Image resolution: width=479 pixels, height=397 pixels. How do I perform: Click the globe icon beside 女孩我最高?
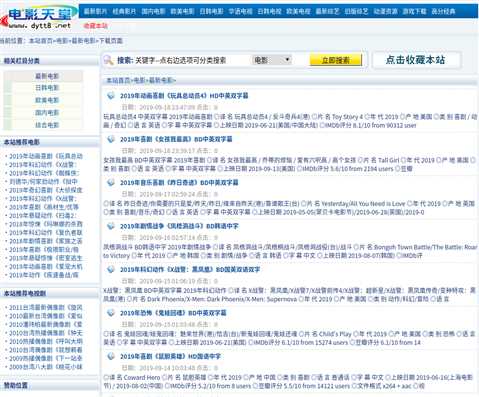[110, 139]
